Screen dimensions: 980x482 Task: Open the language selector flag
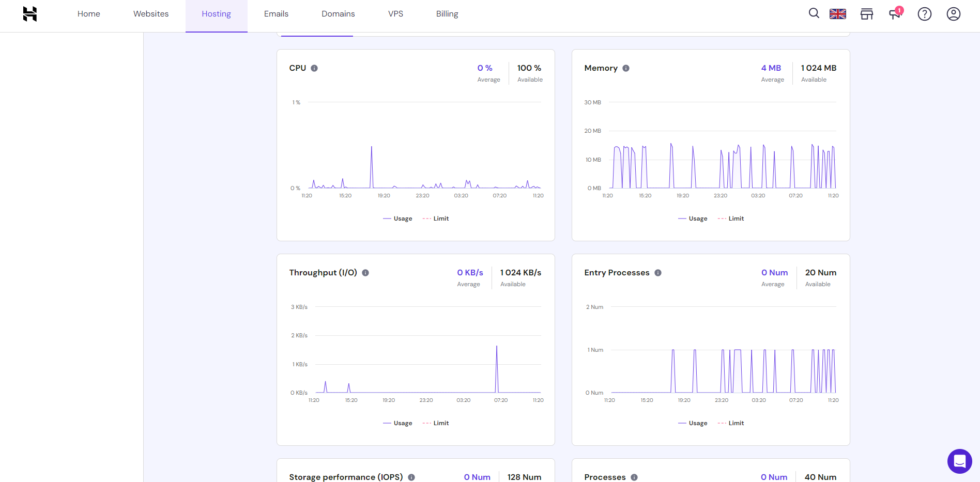pos(838,14)
